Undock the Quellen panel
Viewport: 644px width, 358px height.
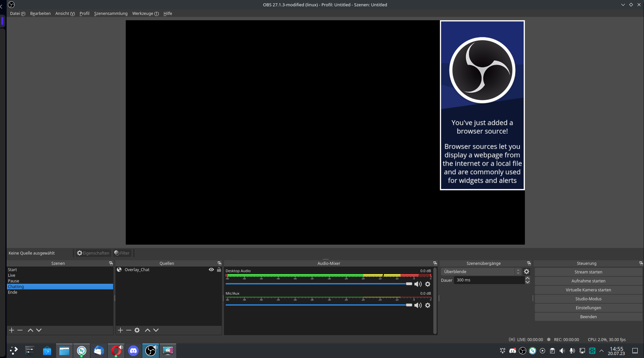pos(219,263)
